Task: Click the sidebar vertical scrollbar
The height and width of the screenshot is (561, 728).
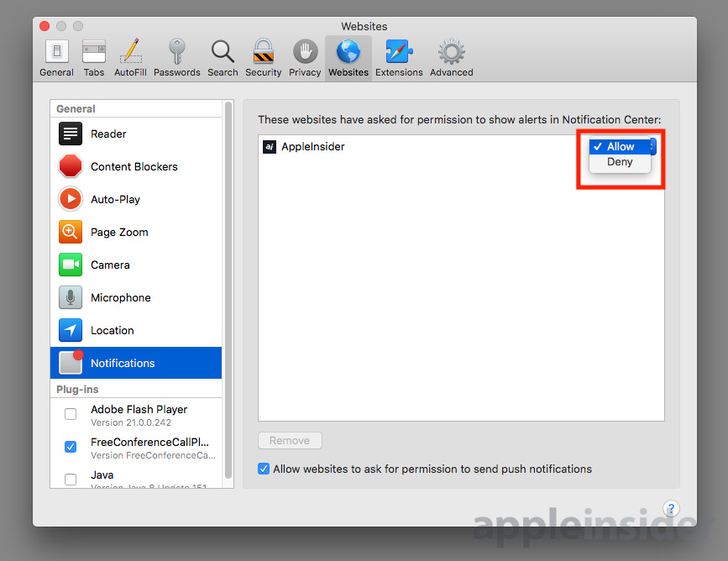Action: pyautogui.click(x=228, y=291)
